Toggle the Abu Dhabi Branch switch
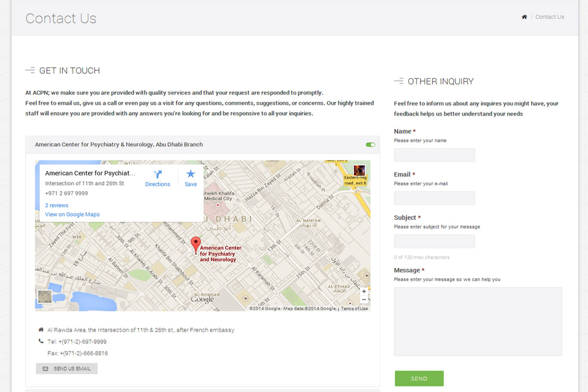The width and height of the screenshot is (588, 392). click(370, 145)
